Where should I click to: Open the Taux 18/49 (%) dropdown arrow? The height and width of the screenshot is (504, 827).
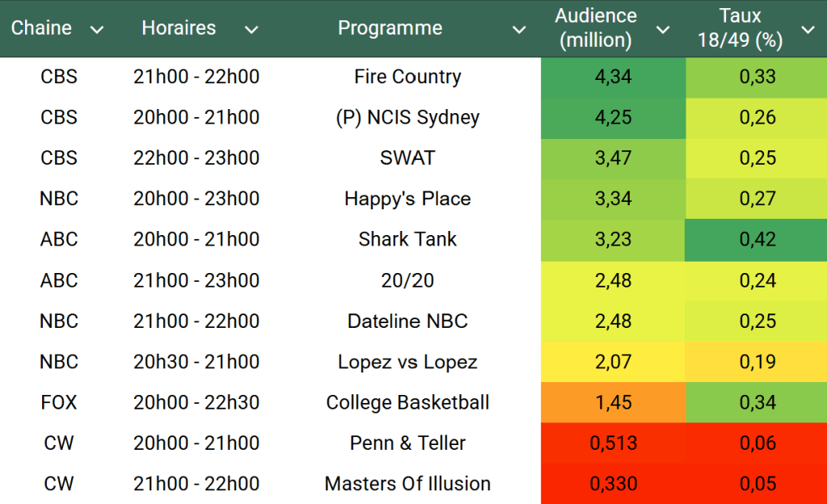tap(807, 30)
